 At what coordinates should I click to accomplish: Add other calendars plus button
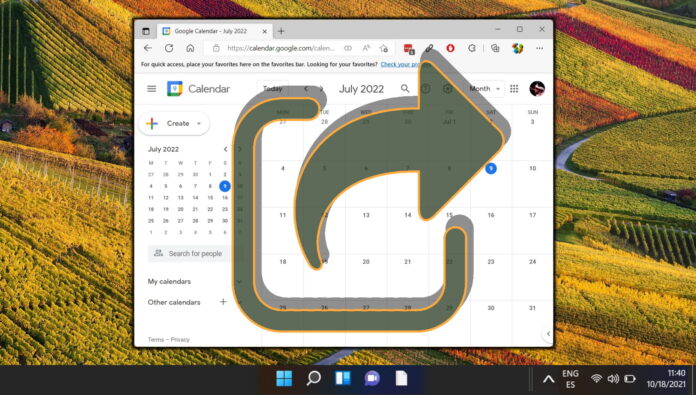(x=223, y=302)
